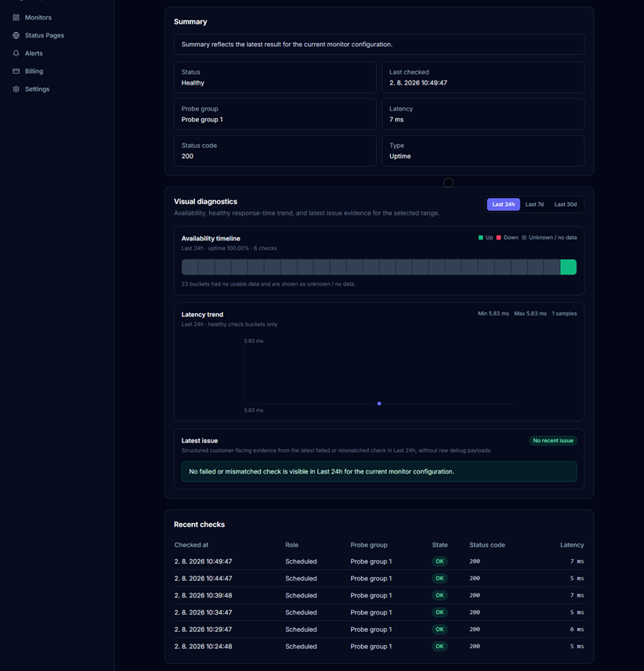
Task: Click the Checked at column header
Action: pos(191,545)
